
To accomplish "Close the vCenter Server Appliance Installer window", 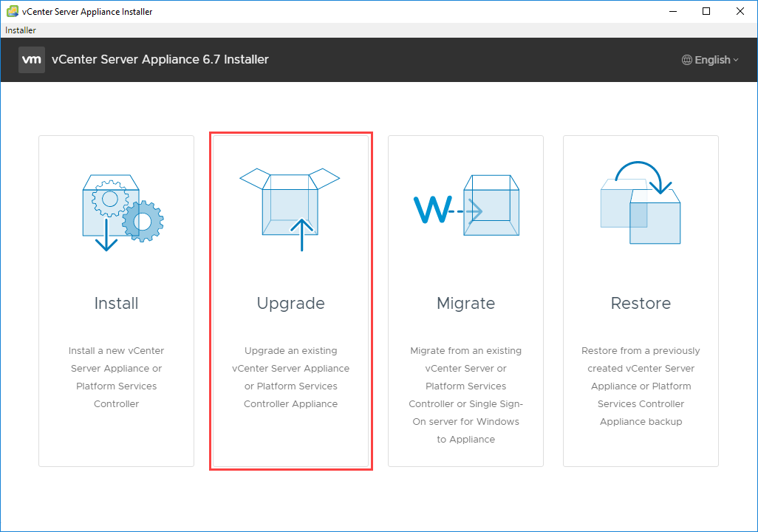I will click(740, 11).
